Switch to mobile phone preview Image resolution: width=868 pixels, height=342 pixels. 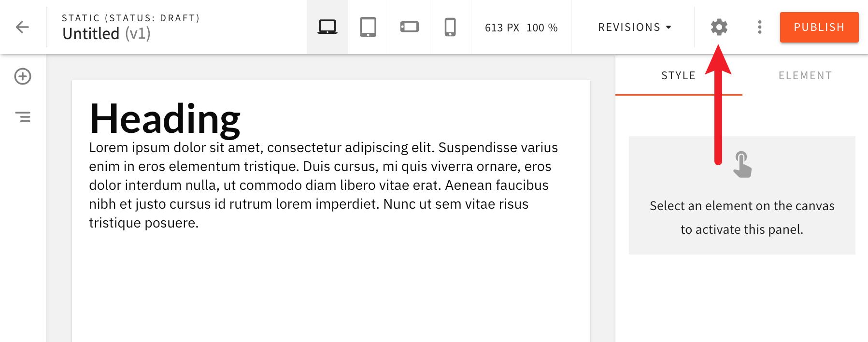click(x=450, y=27)
